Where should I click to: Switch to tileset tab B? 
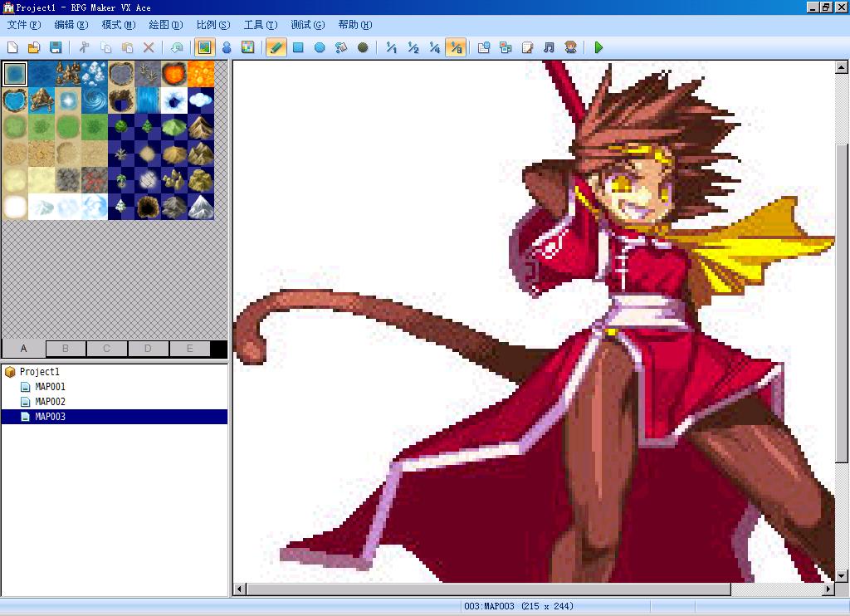tap(66, 349)
